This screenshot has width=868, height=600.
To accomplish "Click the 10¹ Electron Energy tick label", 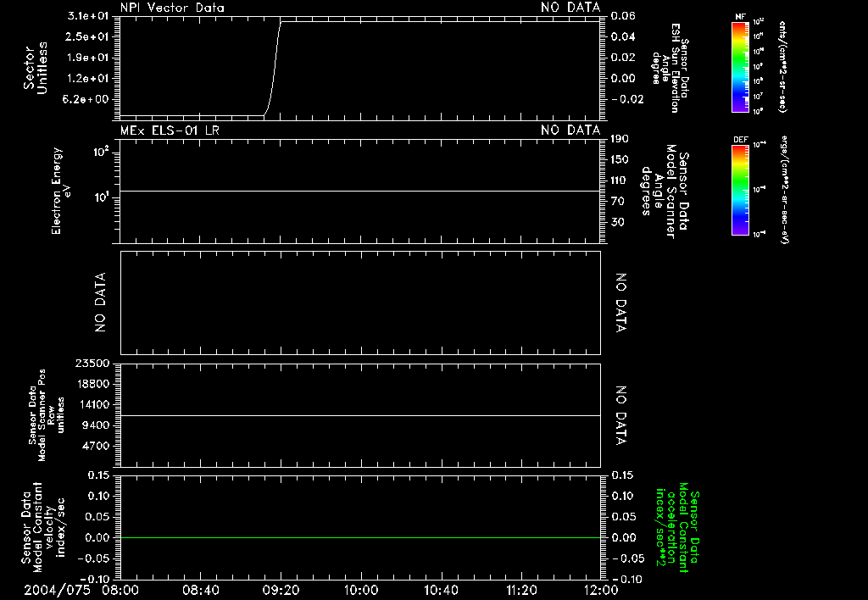I will [101, 197].
